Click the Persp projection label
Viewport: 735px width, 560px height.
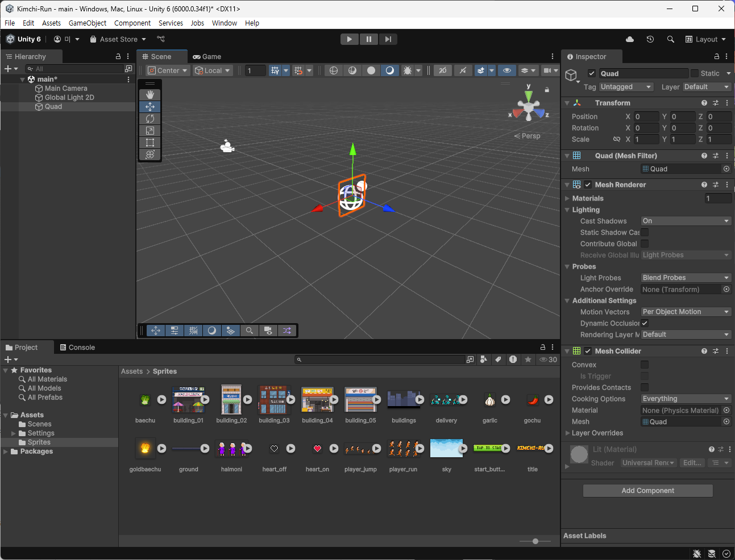click(528, 136)
